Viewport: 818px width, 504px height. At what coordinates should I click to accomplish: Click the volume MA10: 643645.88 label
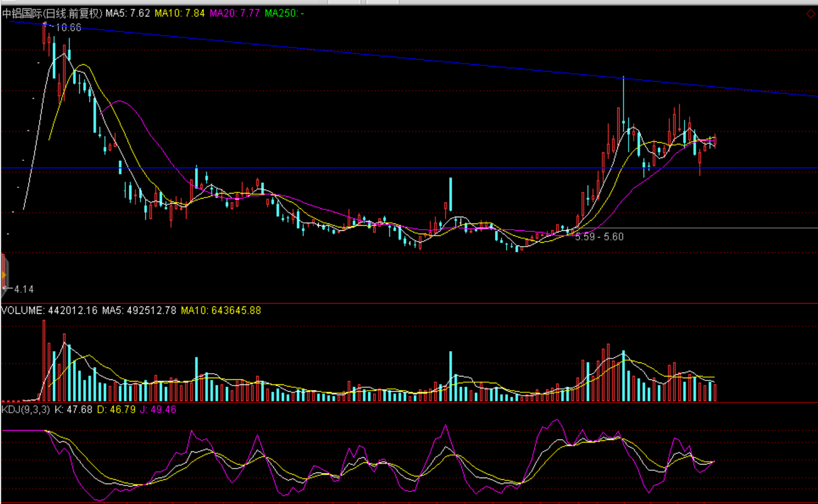[221, 310]
